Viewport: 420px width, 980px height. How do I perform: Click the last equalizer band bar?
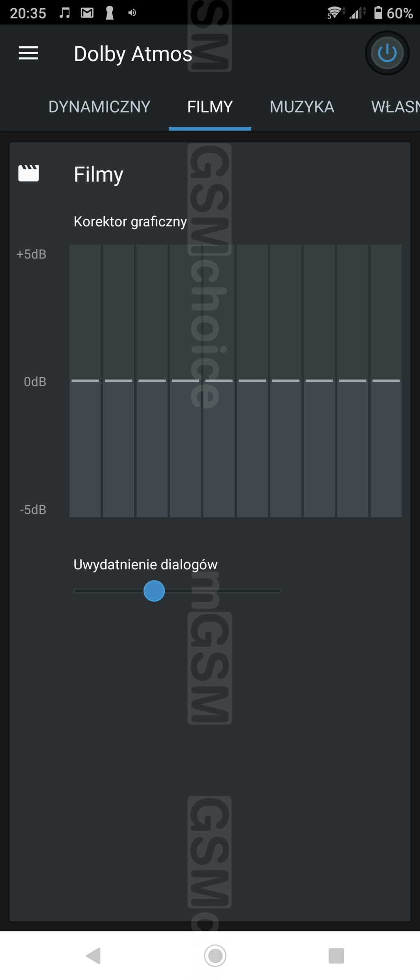pos(386,381)
